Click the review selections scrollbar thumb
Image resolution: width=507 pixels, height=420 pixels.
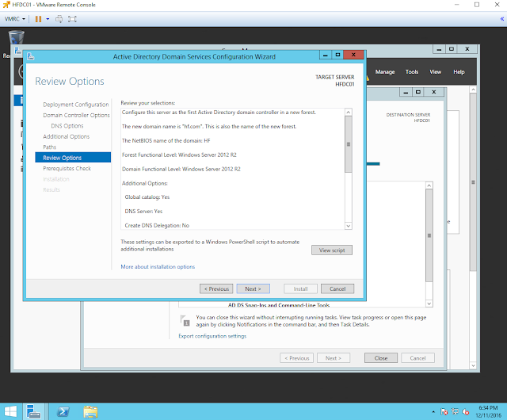[x=349, y=144]
